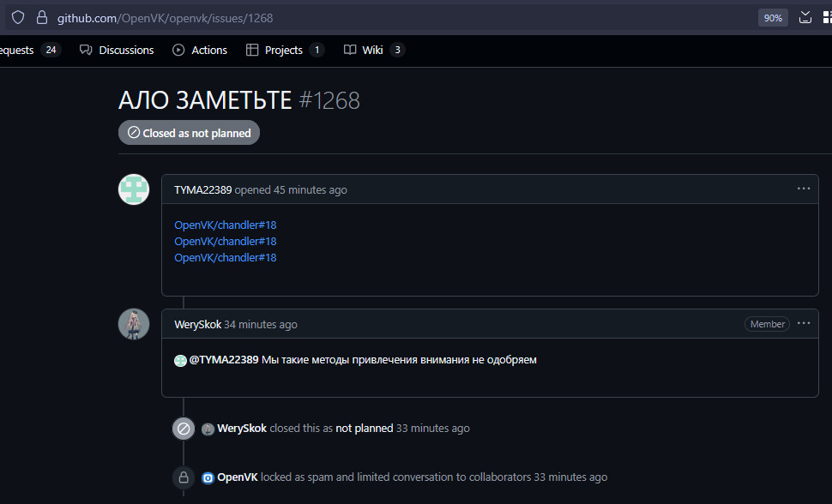
Task: Open OpenVK link in locked event
Action: (x=238, y=477)
